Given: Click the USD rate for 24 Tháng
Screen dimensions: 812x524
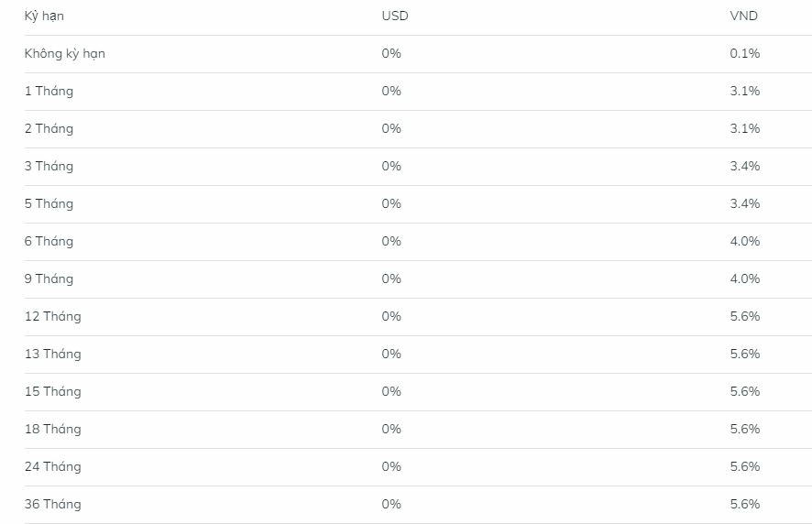Looking at the screenshot, I should pyautogui.click(x=391, y=467).
